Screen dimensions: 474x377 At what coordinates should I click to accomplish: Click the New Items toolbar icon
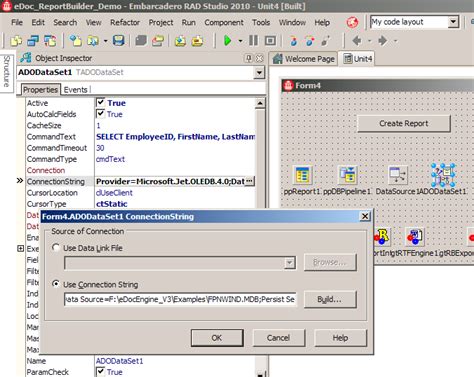pos(76,41)
